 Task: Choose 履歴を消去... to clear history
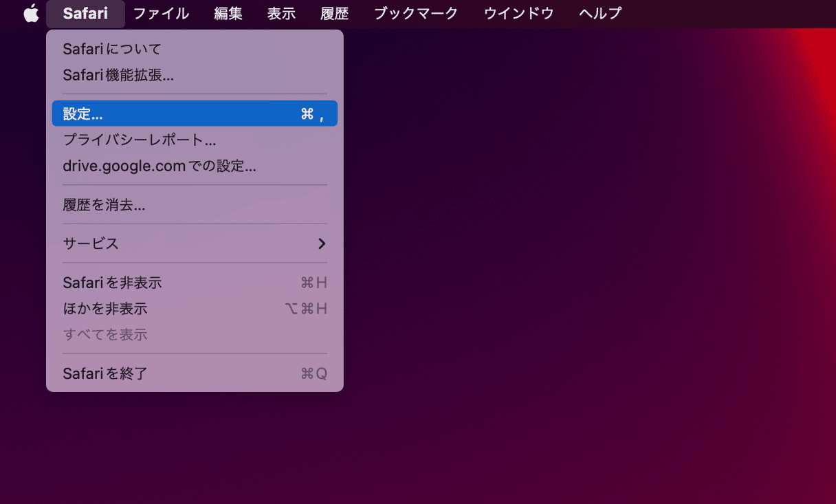click(104, 204)
